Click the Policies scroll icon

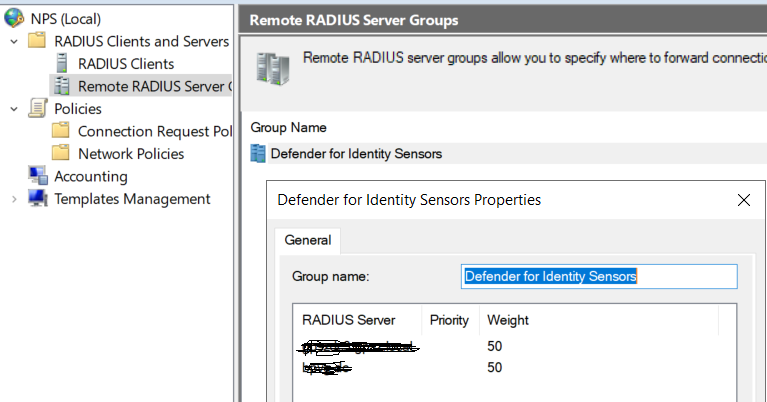click(x=37, y=108)
